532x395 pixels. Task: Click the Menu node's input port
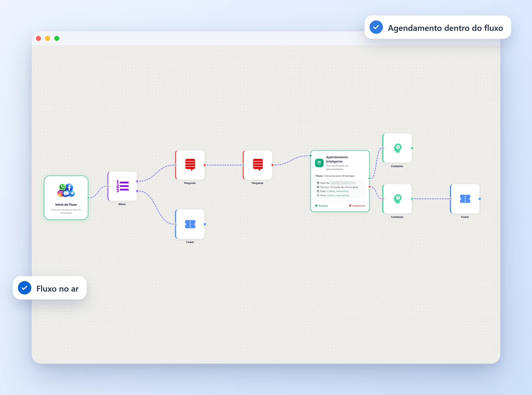tap(108, 186)
